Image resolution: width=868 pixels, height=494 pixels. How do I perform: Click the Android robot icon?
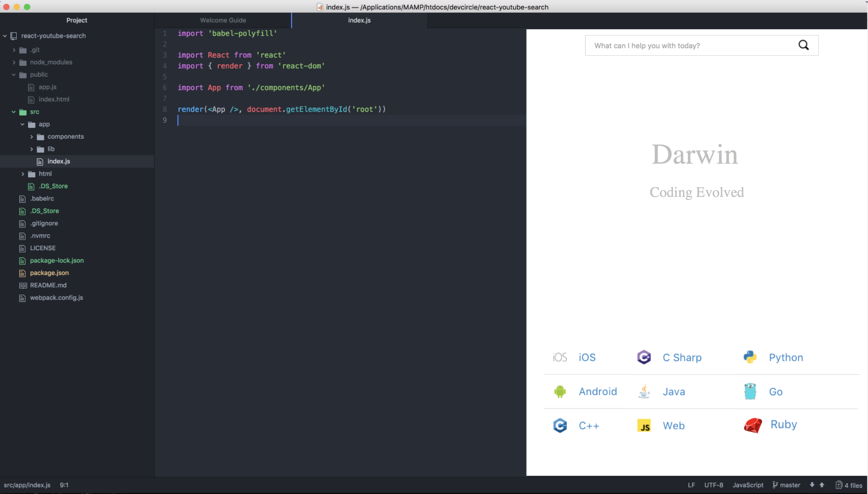(x=560, y=391)
